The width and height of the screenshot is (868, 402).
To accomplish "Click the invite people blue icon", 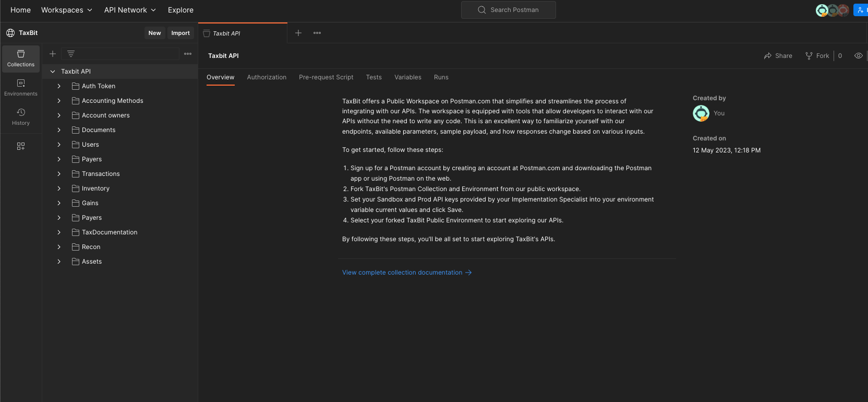I will pos(861,10).
